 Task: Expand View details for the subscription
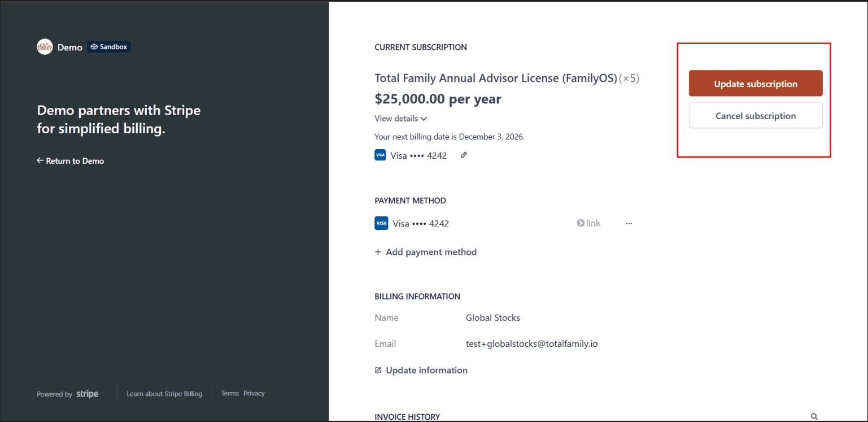point(400,119)
